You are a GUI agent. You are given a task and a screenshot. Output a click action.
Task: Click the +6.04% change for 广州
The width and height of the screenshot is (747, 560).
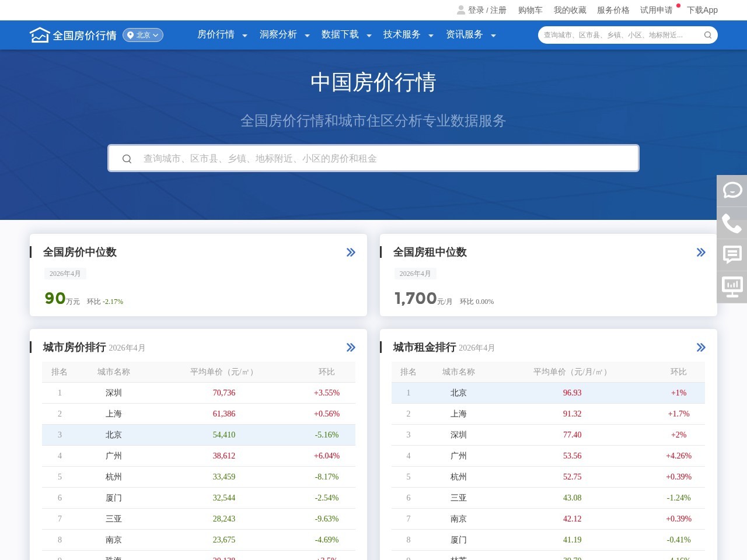coord(327,456)
